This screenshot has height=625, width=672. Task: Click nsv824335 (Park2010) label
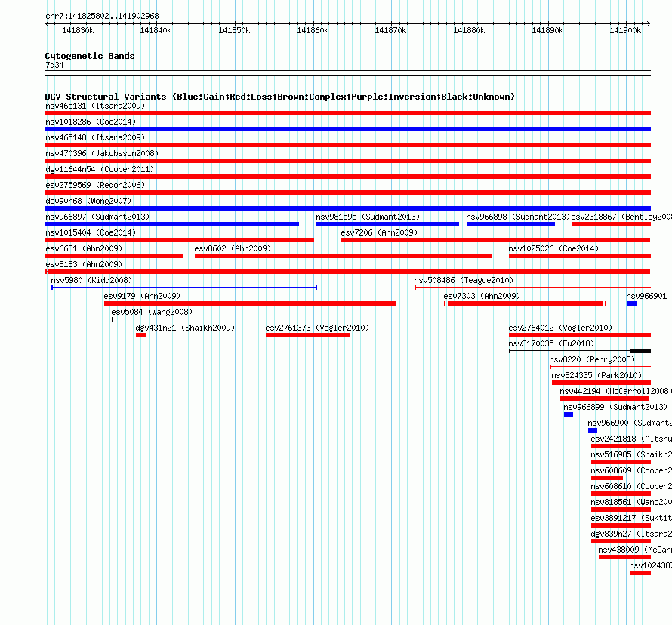tap(596, 375)
